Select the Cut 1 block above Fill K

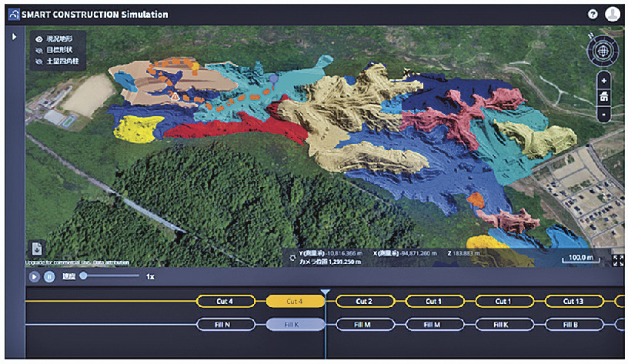[504, 301]
